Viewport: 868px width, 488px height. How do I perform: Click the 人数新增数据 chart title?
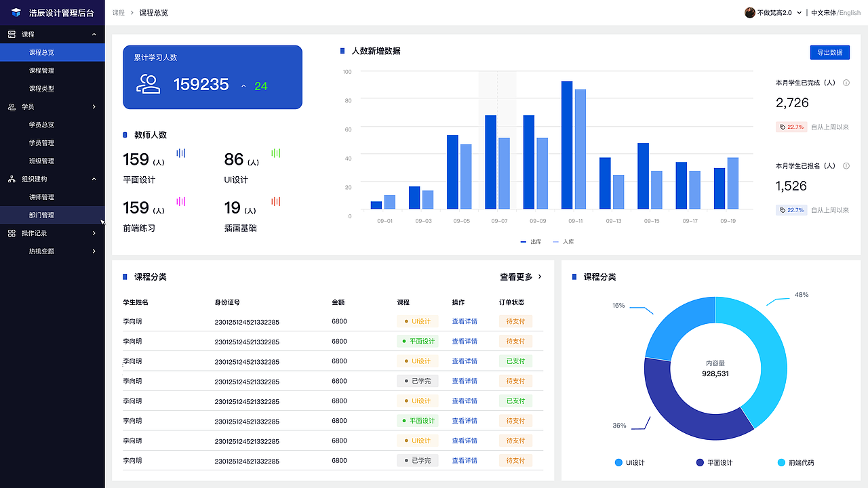pyautogui.click(x=376, y=51)
